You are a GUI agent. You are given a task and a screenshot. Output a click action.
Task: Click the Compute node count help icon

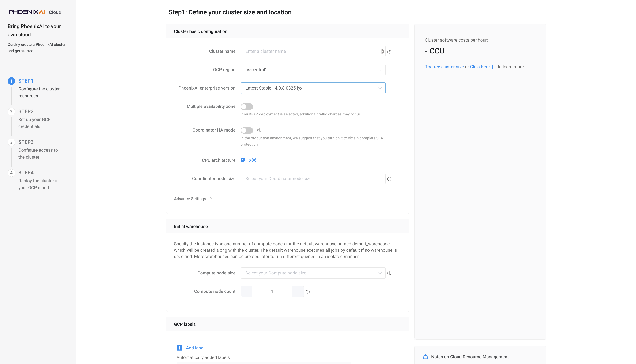click(x=308, y=292)
